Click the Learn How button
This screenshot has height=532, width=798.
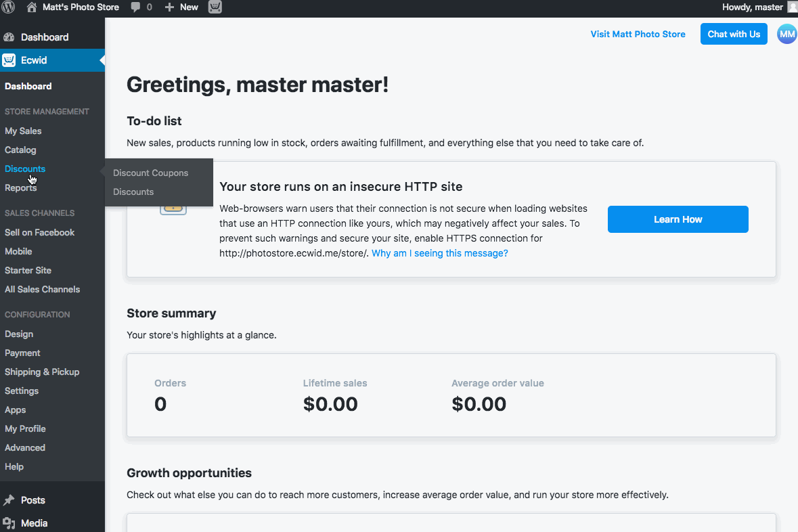point(678,219)
